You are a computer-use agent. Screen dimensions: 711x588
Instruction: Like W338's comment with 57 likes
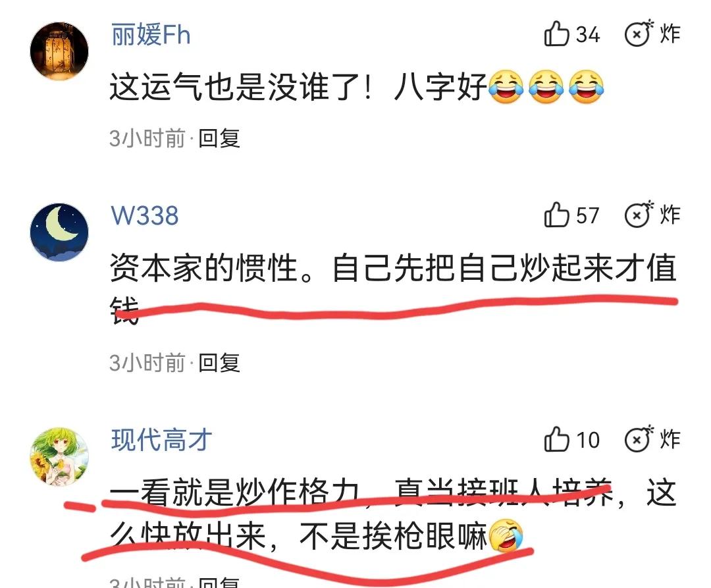(x=556, y=215)
